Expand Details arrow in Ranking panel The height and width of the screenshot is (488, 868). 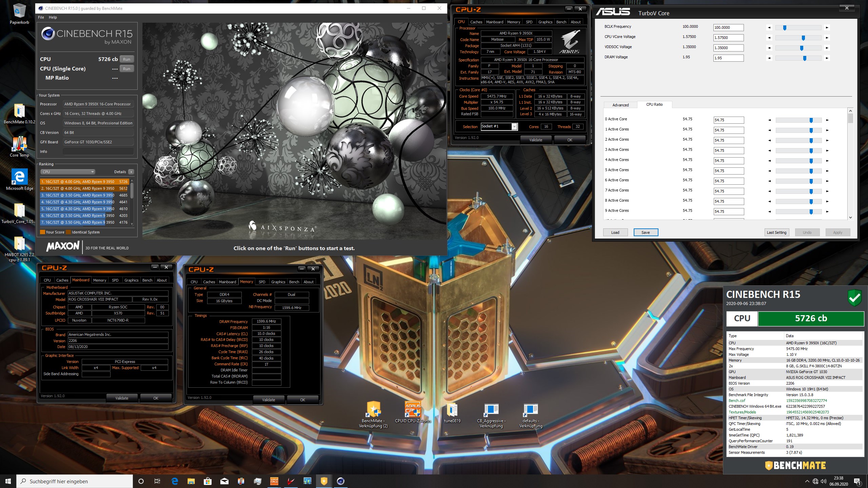pos(131,172)
